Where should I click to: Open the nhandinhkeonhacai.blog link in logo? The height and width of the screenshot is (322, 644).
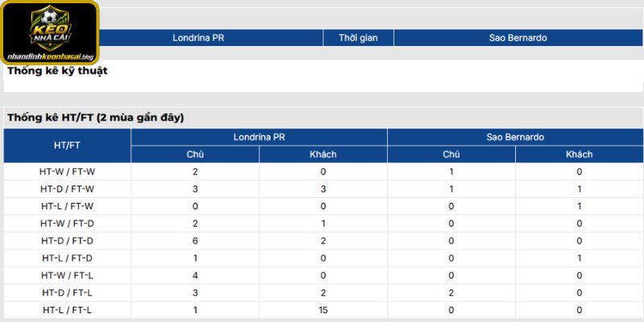coord(50,56)
